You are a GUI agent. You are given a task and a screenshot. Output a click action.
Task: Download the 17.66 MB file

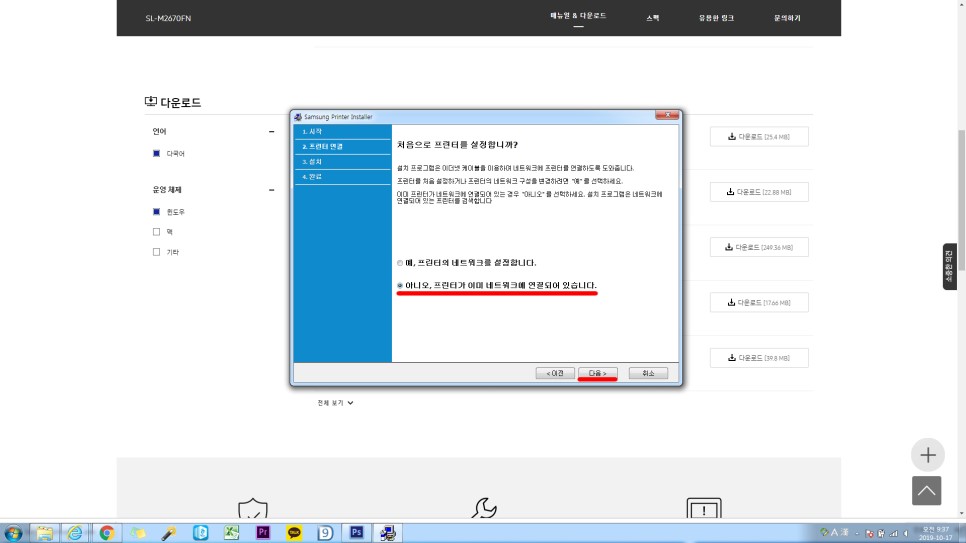coord(759,303)
